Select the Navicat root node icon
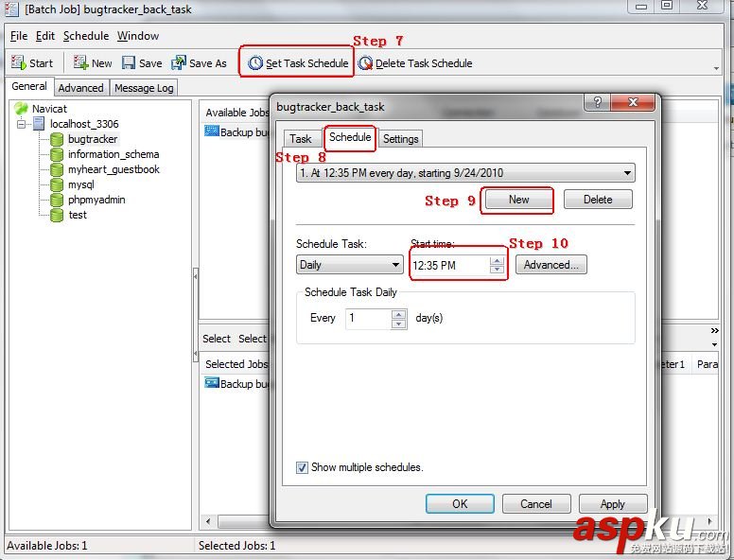This screenshot has height=560, width=734. pos(21,109)
